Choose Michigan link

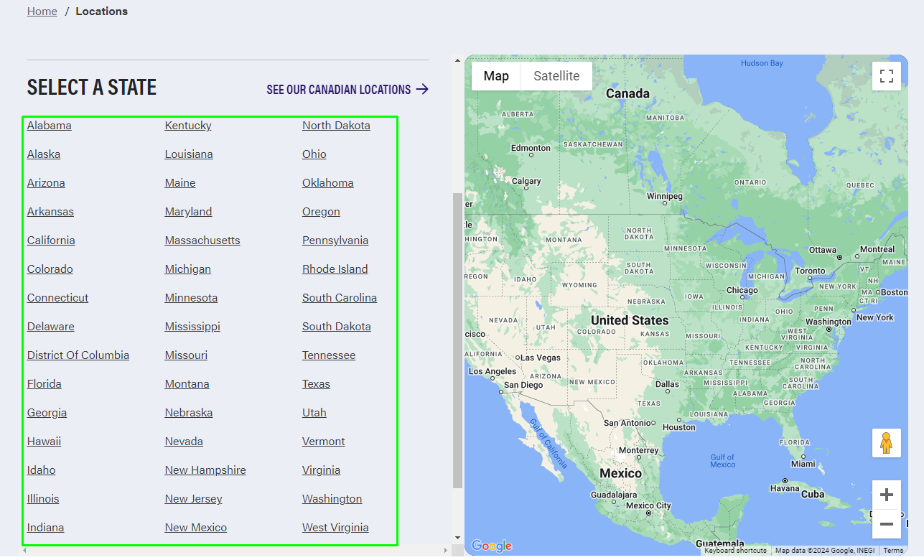tap(188, 269)
